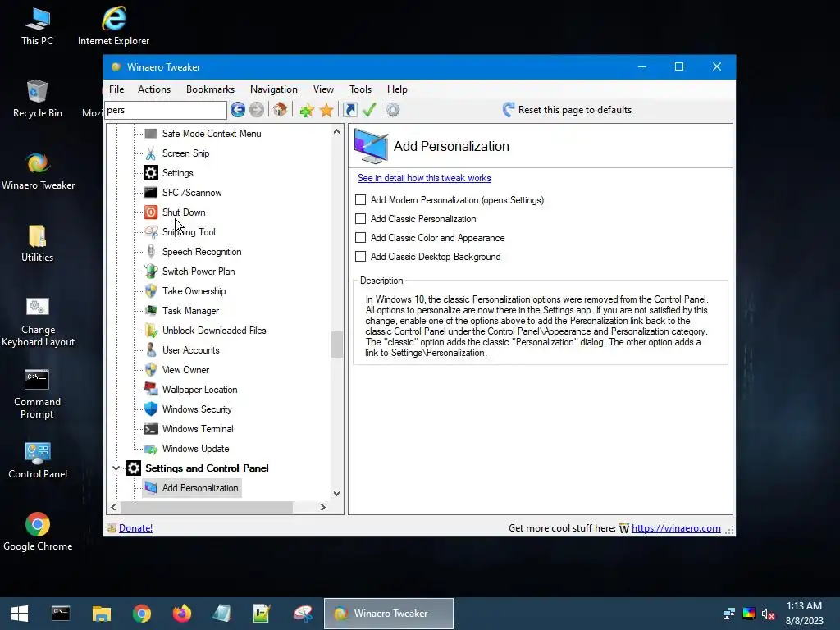
Task: Click the tree horizontal scroll right arrow
Action: pos(323,507)
